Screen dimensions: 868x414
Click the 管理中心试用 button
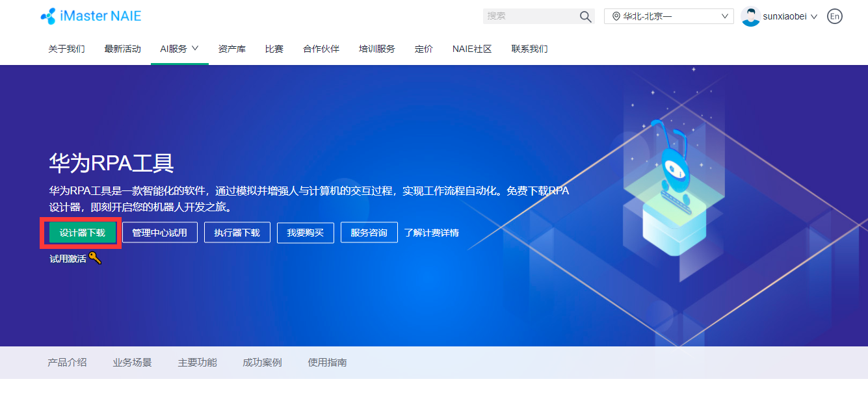(x=159, y=233)
